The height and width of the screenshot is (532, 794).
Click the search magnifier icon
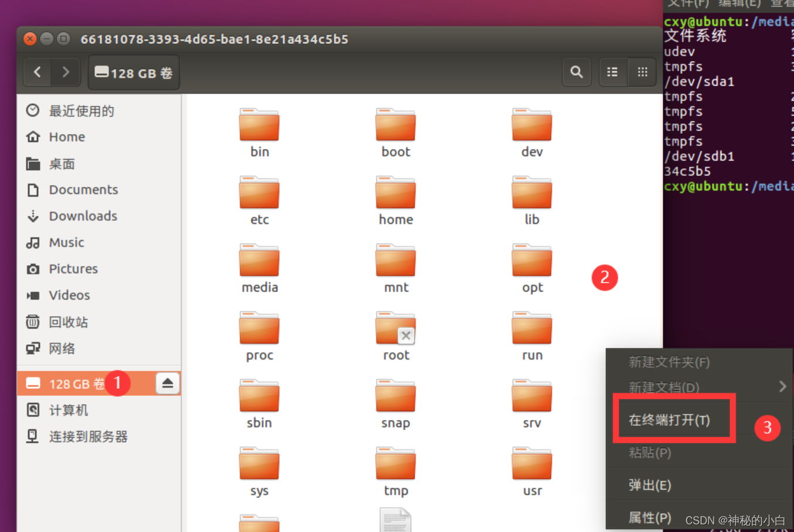[576, 72]
